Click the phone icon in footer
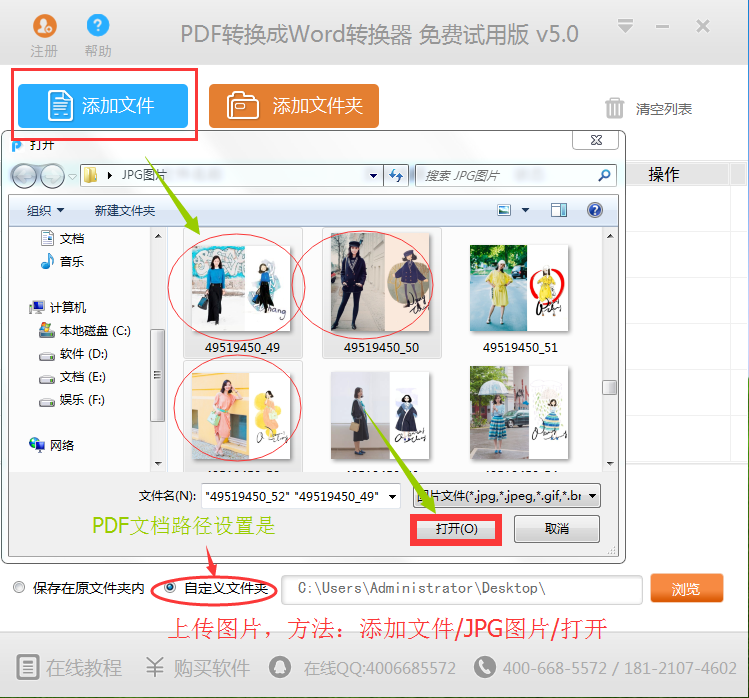 (485, 666)
